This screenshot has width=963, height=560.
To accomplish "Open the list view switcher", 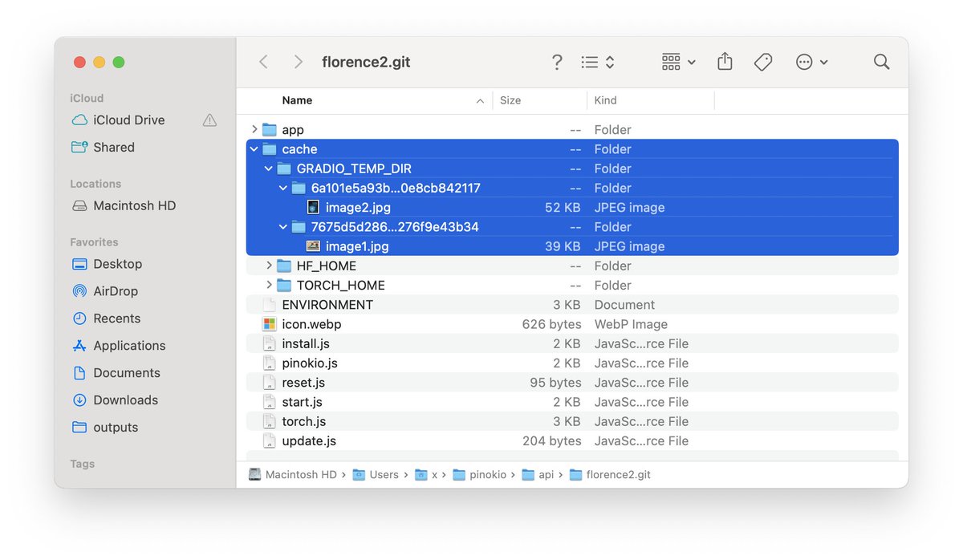I will [x=599, y=62].
